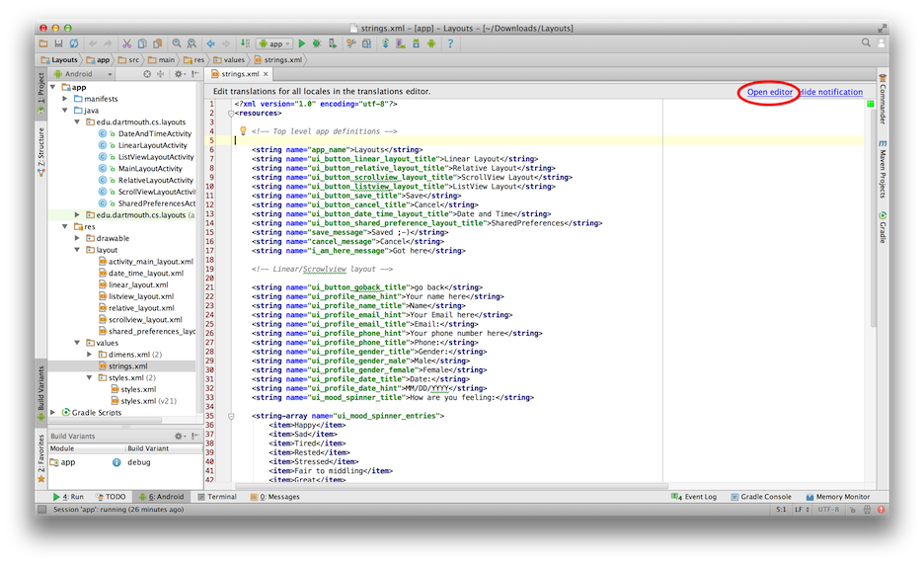Click the lightbulb intention icon in editor
Screen dimensions: 924x564
[x=242, y=130]
